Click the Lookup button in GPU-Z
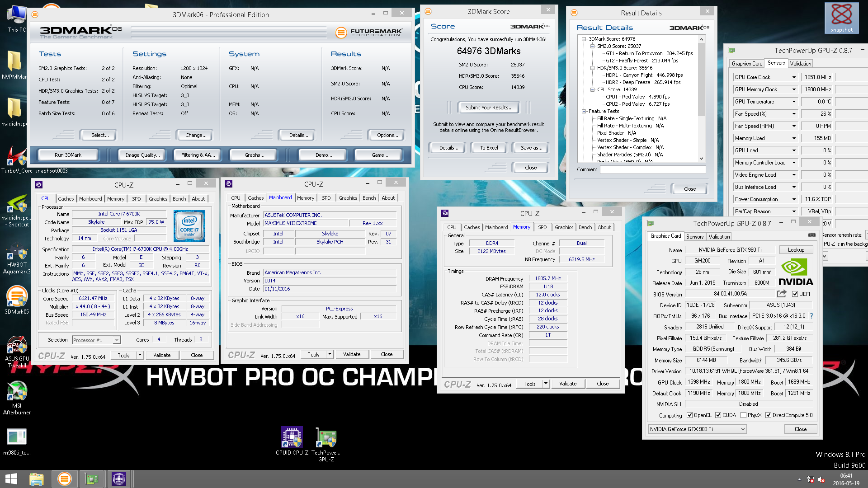Image resolution: width=868 pixels, height=488 pixels. point(796,250)
